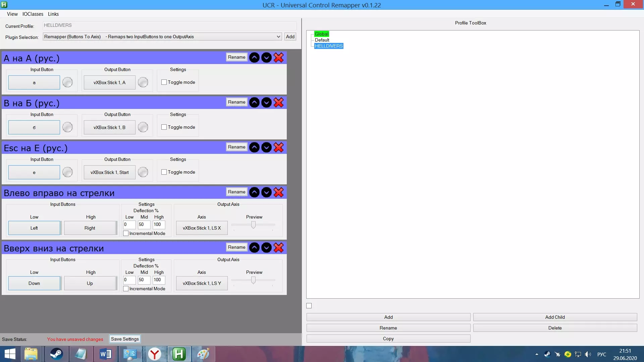
Task: Enable Toggle mode for "А на А" plugin
Action: (164, 82)
